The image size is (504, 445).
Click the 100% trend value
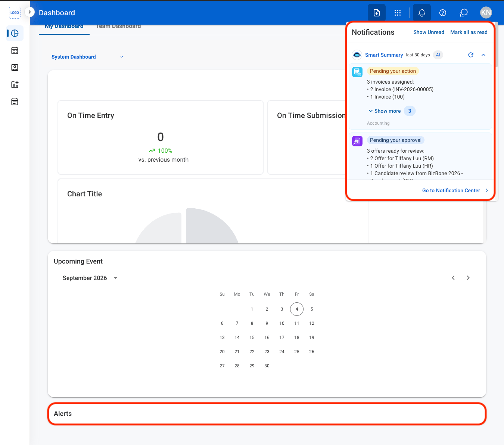click(165, 150)
